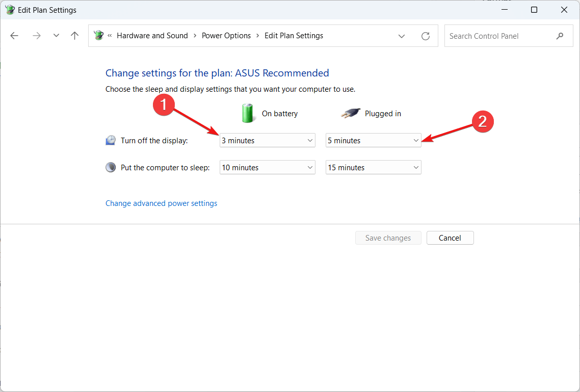This screenshot has height=392, width=580.
Task: Click the 'Turn off the display:' label
Action: (x=154, y=141)
